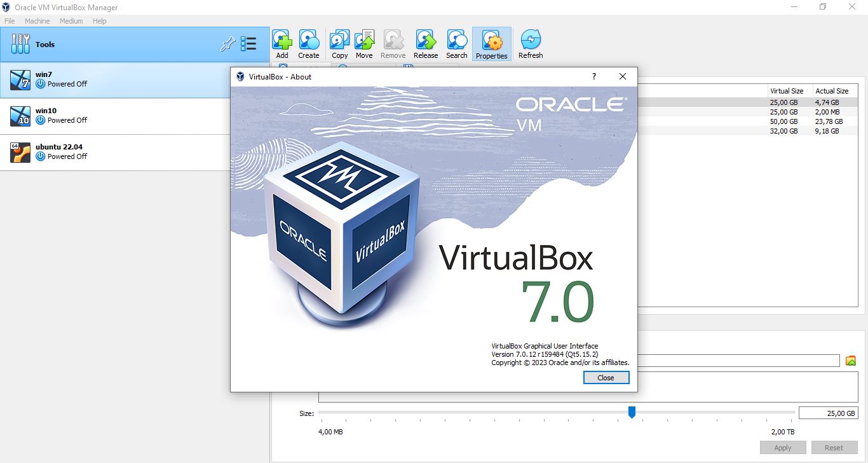
Task: Click the VirtualBox icon in About title bar
Action: click(x=240, y=76)
